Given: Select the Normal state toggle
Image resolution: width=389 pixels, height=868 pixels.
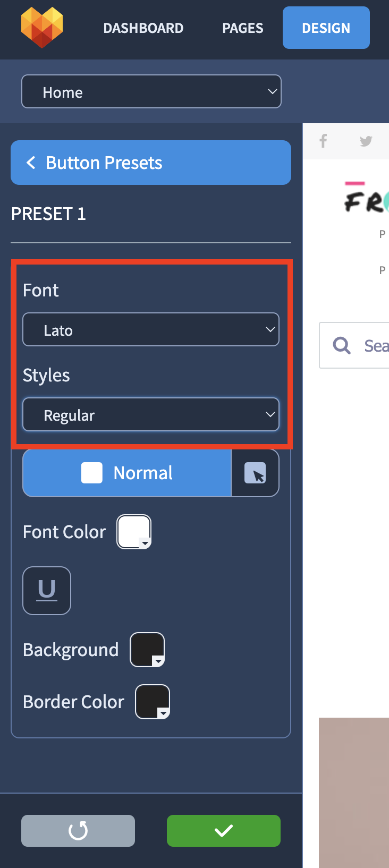Looking at the screenshot, I should (x=127, y=473).
